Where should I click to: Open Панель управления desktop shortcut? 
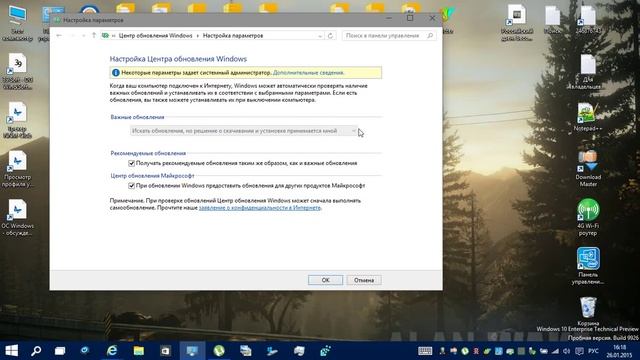(588, 266)
